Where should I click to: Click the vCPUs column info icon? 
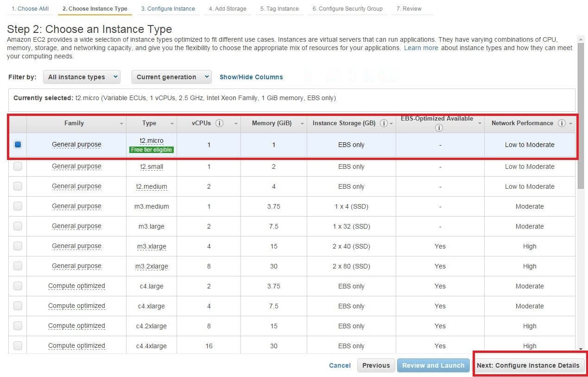pos(220,123)
